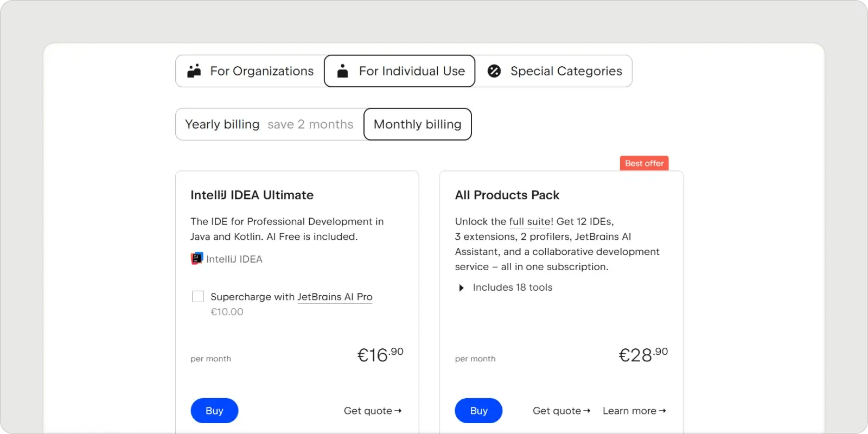Click the percent discount icon
Image resolution: width=868 pixels, height=434 pixels.
click(x=494, y=71)
